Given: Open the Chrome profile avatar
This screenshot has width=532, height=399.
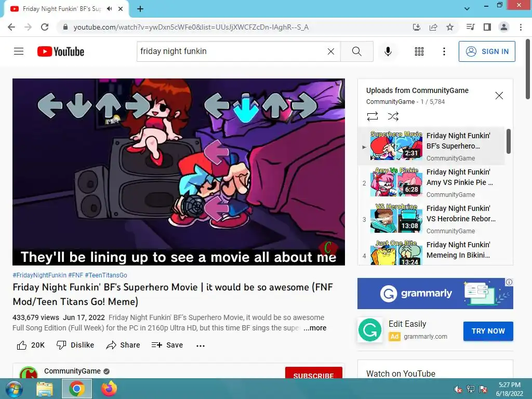Looking at the screenshot, I should [x=504, y=27].
